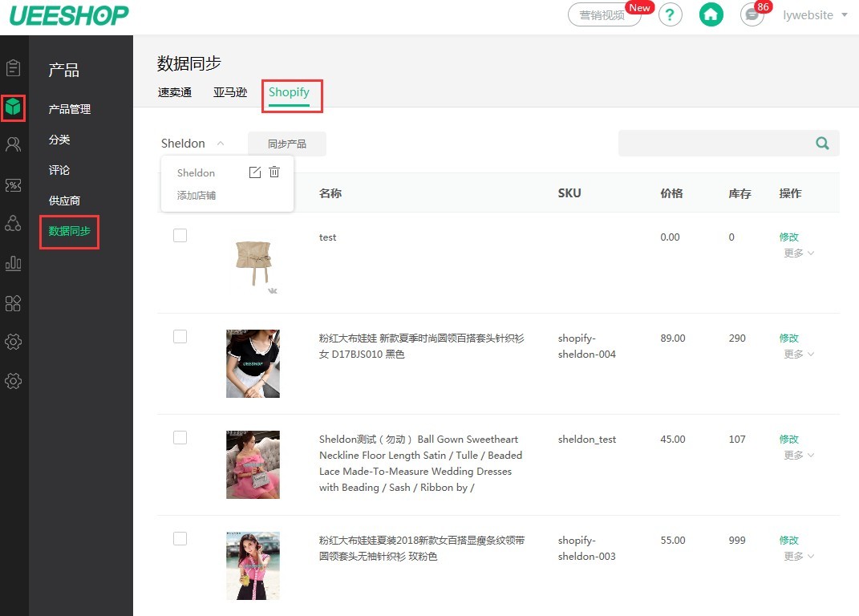Choose 添加店铺 in the store dropdown
The height and width of the screenshot is (616, 859).
click(197, 196)
